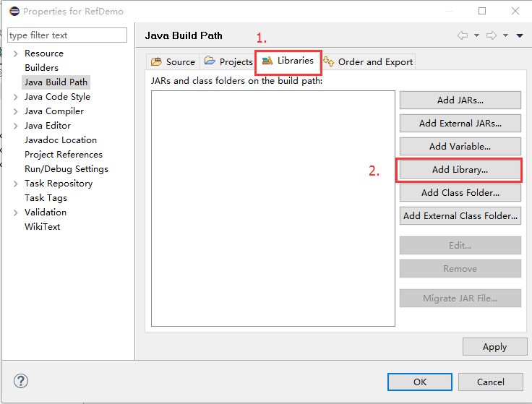Click the Add Library... button

click(x=460, y=170)
